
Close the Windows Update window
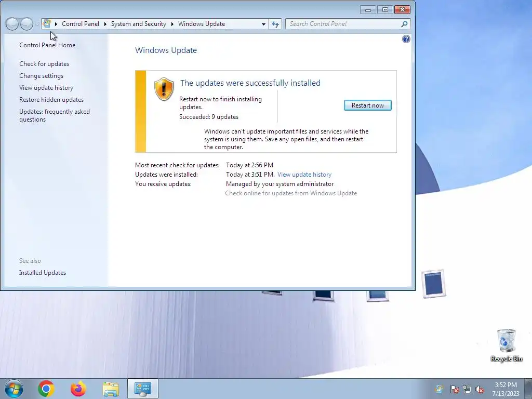[x=403, y=10]
